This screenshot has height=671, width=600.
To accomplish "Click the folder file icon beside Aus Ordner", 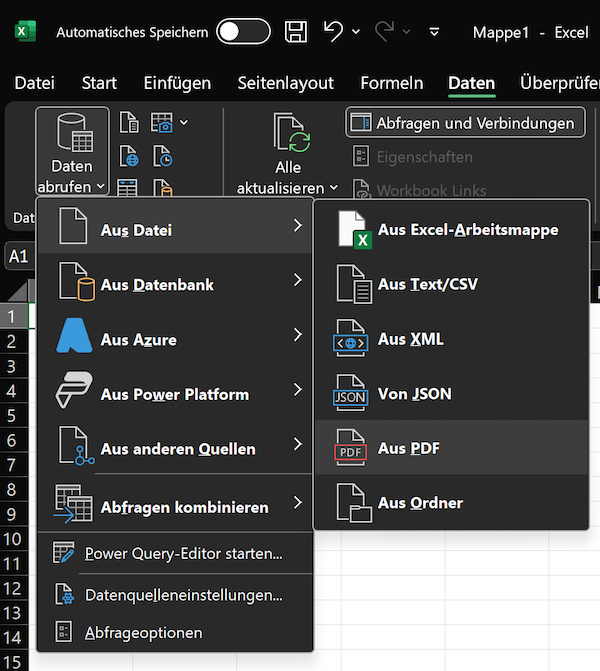I will pos(354,503).
